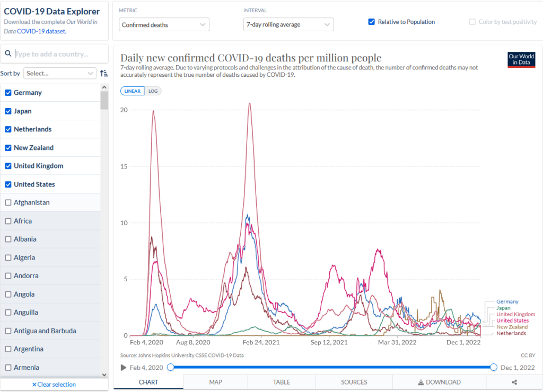Open the Metric dropdown for Confirmed deaths
The image size is (543, 392).
pos(164,25)
